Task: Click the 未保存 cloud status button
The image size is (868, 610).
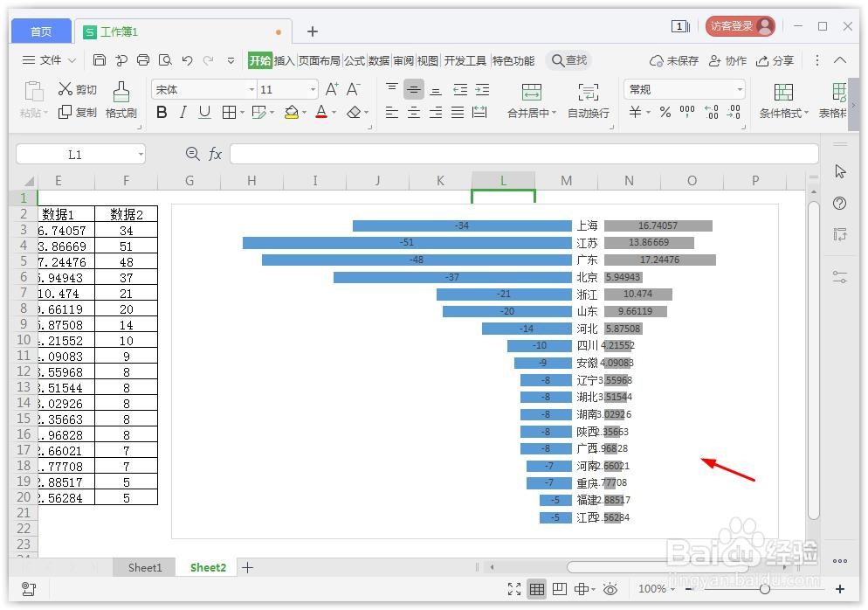Action: 673,60
